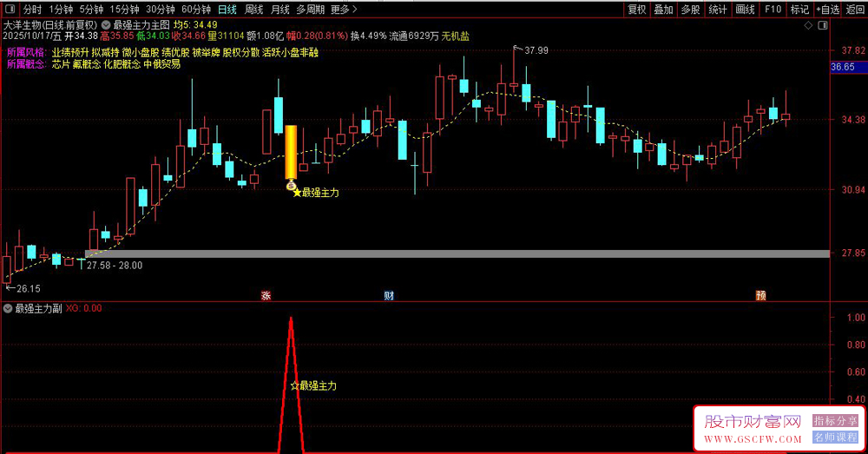Viewport: 868px width, 454px height.
Task: Click the gold highlighted candlestick
Action: click(x=291, y=152)
